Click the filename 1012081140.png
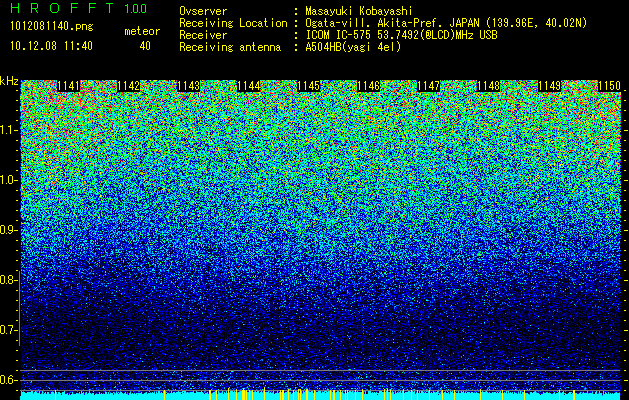The width and height of the screenshot is (629, 400). click(x=52, y=27)
